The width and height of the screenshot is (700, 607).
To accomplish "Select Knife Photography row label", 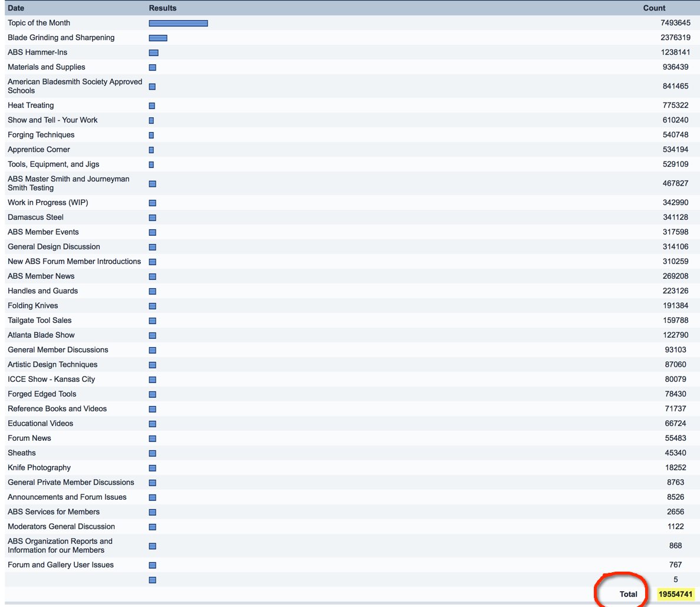I will point(40,467).
